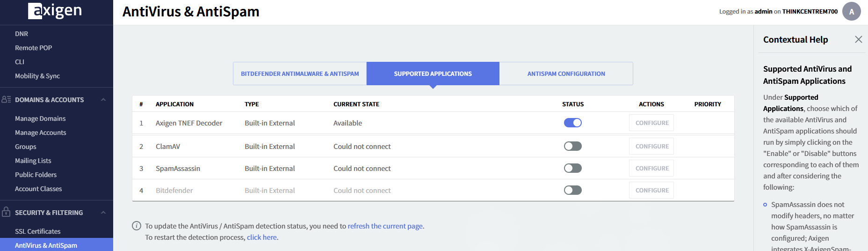The width and height of the screenshot is (868, 251).
Task: Enable the ClamAV status toggle
Action: coord(572,146)
